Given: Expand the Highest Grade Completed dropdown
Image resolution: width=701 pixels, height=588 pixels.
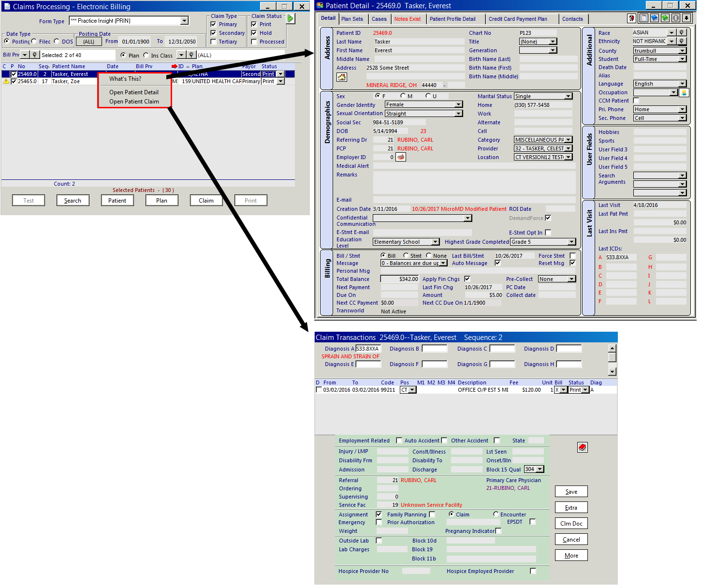Looking at the screenshot, I should [x=572, y=242].
